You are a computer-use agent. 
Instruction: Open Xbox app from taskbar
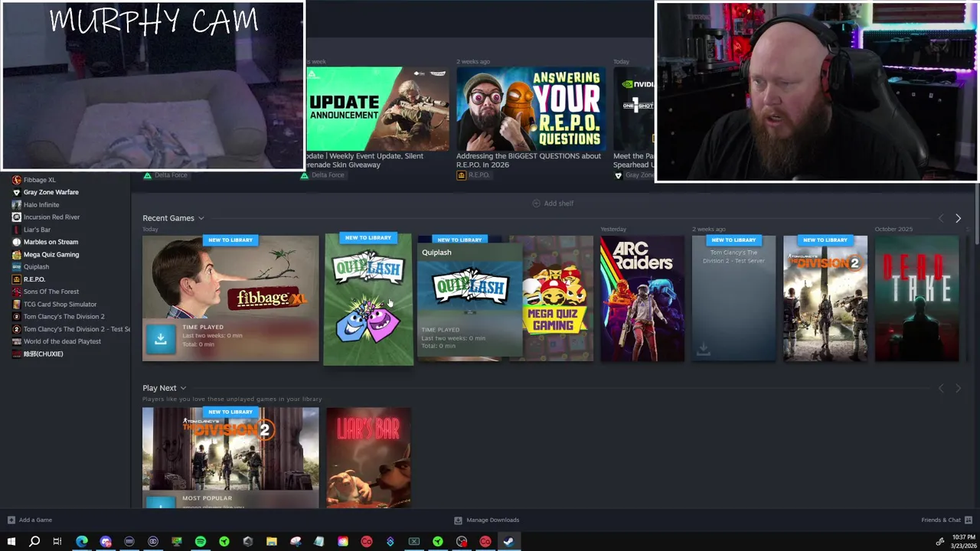[414, 542]
